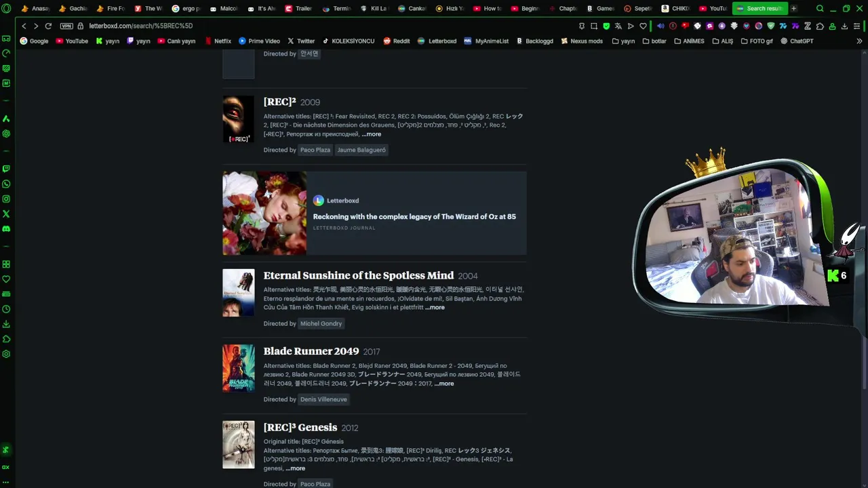
Task: Switch to the Games tab
Action: click(599, 9)
